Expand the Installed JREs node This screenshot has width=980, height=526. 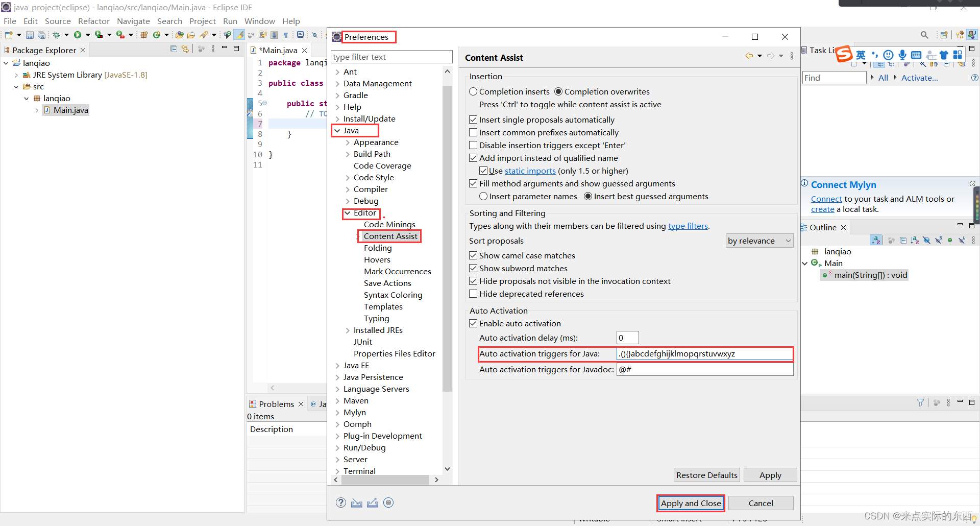click(x=347, y=330)
